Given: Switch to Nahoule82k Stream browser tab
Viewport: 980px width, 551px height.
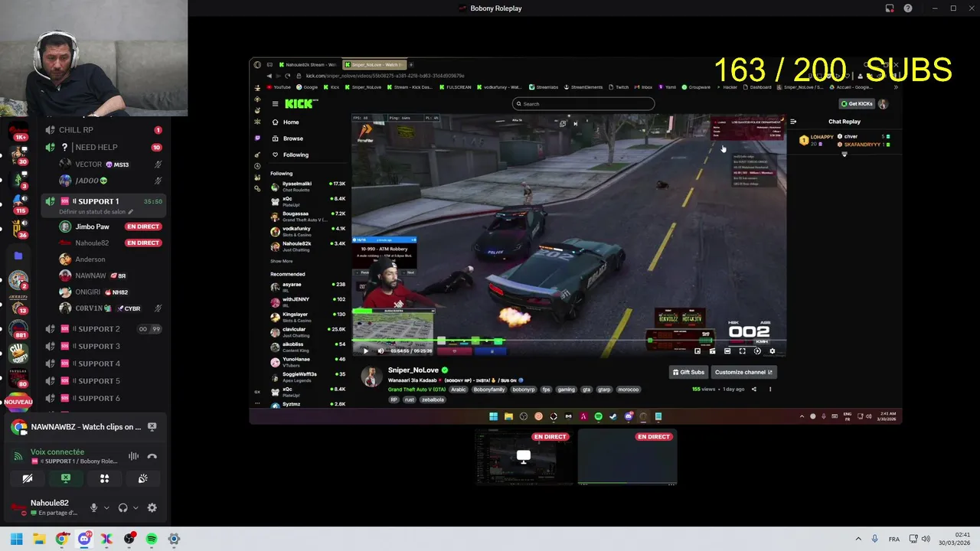Looking at the screenshot, I should coord(309,65).
